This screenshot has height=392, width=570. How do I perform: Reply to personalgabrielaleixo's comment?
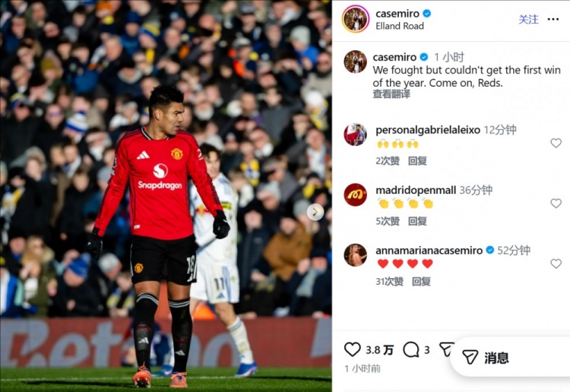pyautogui.click(x=417, y=160)
